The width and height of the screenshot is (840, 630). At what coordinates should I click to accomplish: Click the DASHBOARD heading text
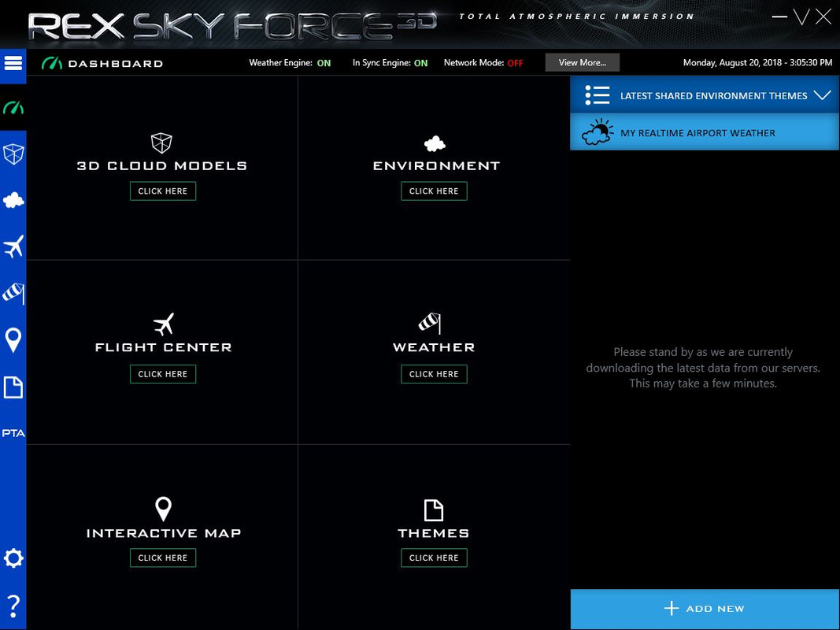pos(116,64)
